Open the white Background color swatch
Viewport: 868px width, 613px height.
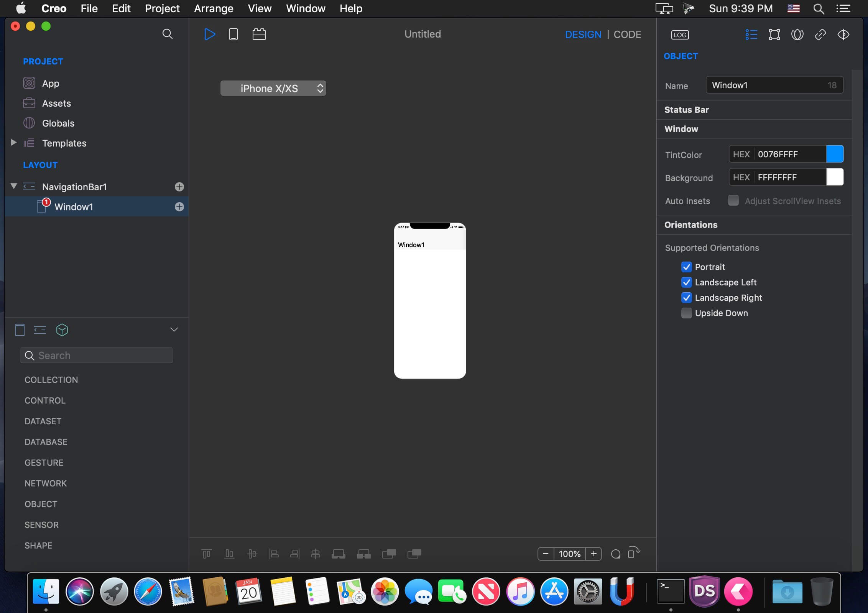835,177
